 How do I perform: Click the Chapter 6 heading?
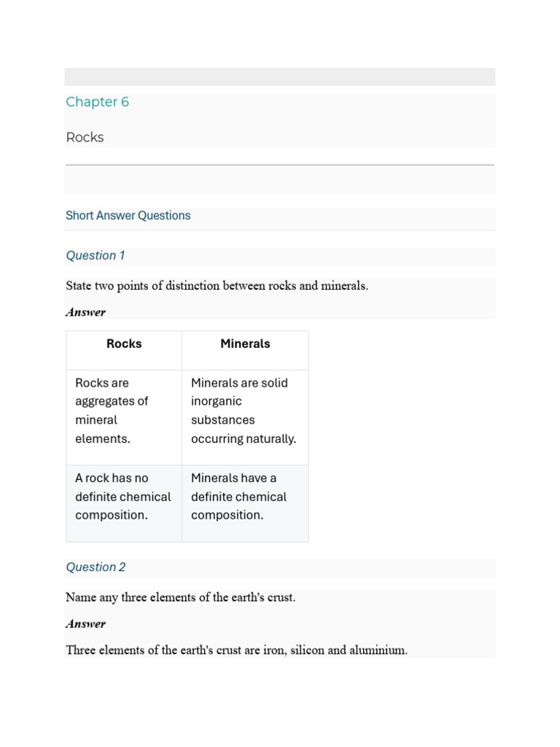[x=97, y=102]
